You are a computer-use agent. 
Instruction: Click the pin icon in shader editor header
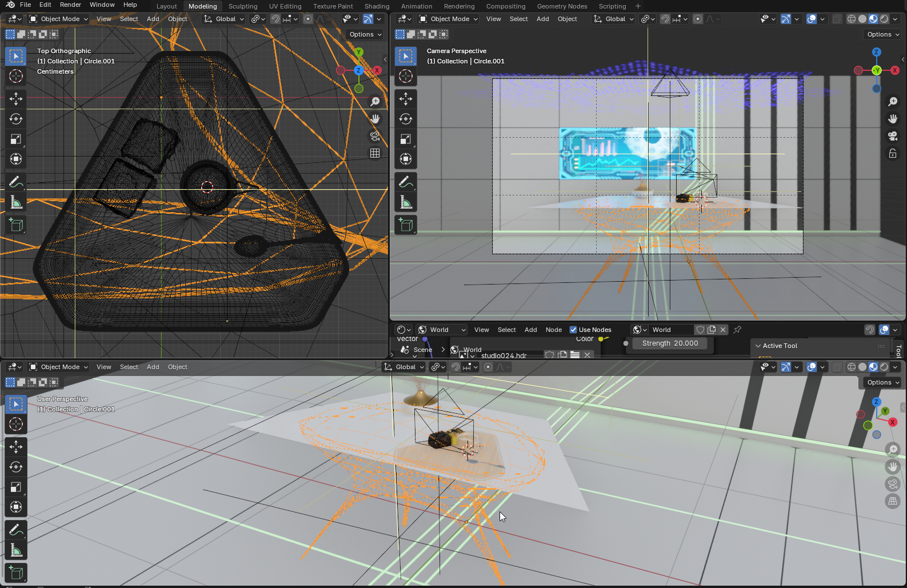[737, 330]
